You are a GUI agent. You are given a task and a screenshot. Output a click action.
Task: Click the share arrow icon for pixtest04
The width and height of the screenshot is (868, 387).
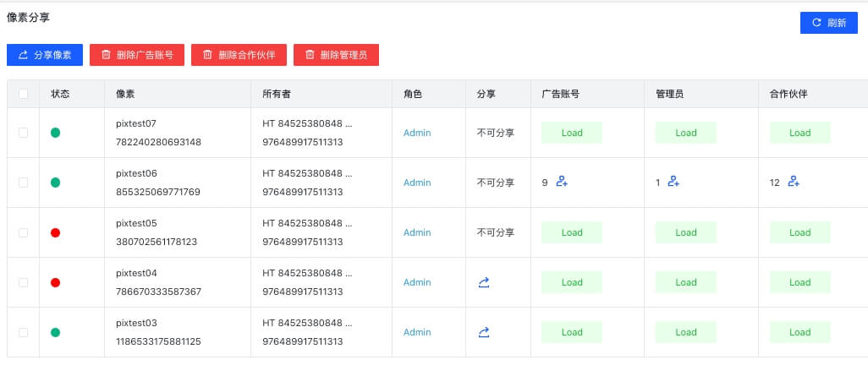tap(484, 282)
